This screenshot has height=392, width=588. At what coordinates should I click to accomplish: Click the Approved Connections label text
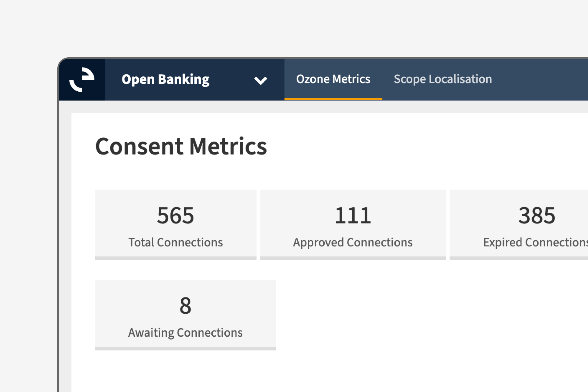[x=353, y=242]
